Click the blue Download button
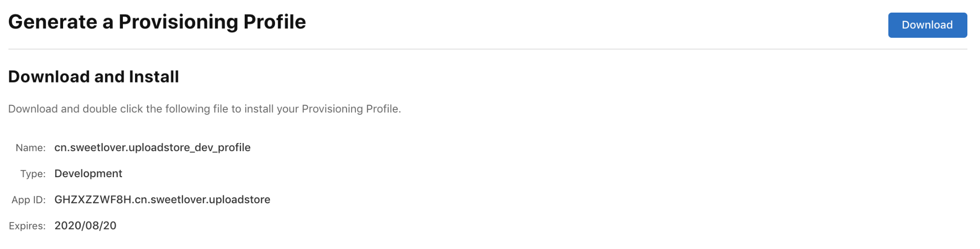The image size is (980, 249). pos(927,25)
